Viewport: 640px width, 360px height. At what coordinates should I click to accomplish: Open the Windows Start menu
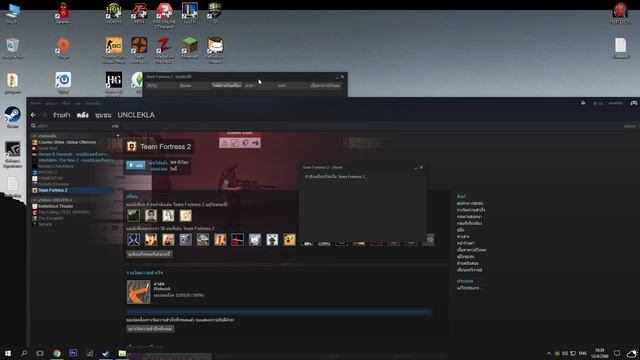8,353
